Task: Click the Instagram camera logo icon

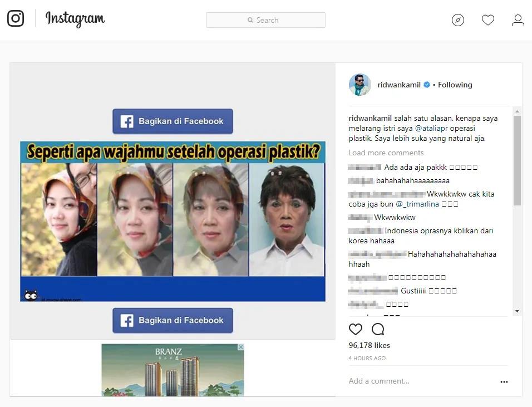Action: click(16, 18)
